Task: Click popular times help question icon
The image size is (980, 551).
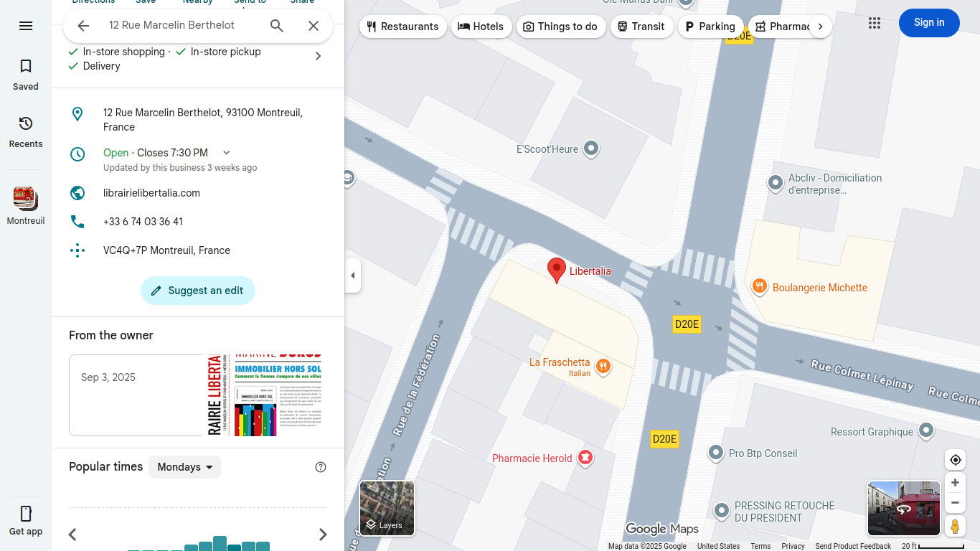Action: (x=321, y=467)
